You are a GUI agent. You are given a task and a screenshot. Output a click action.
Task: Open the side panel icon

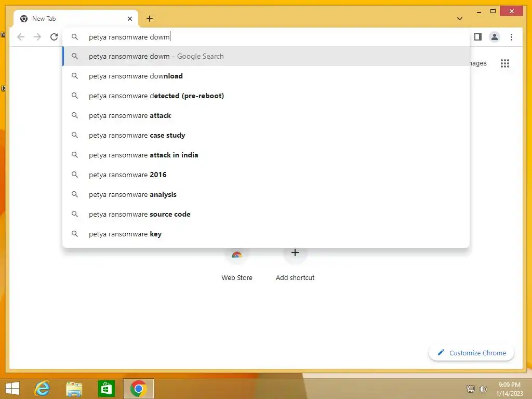(478, 37)
